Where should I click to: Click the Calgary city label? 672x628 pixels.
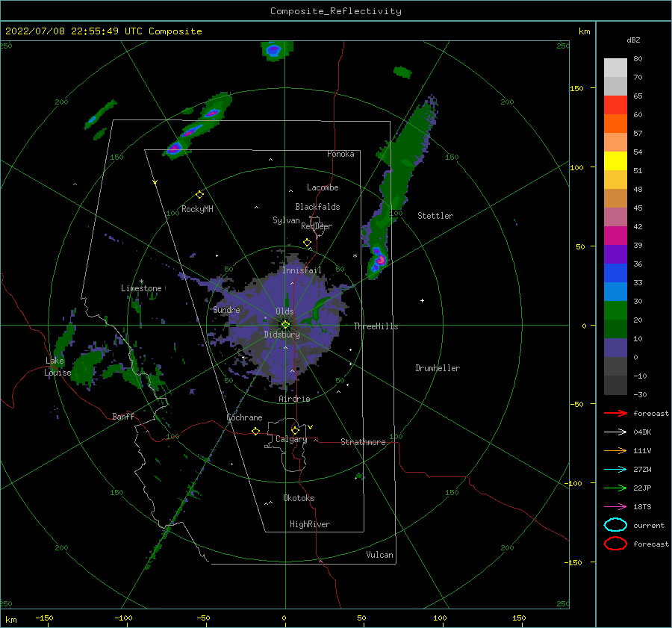(291, 439)
